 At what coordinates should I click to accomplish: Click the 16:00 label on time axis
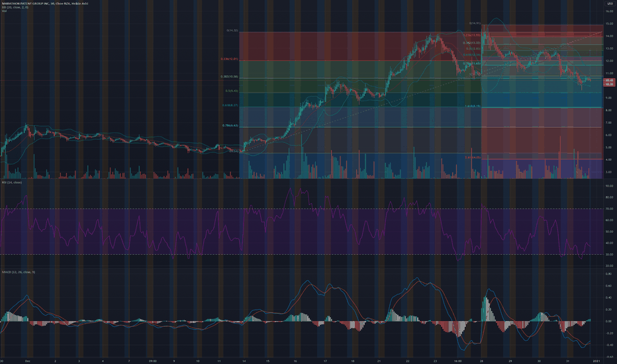[457, 361]
